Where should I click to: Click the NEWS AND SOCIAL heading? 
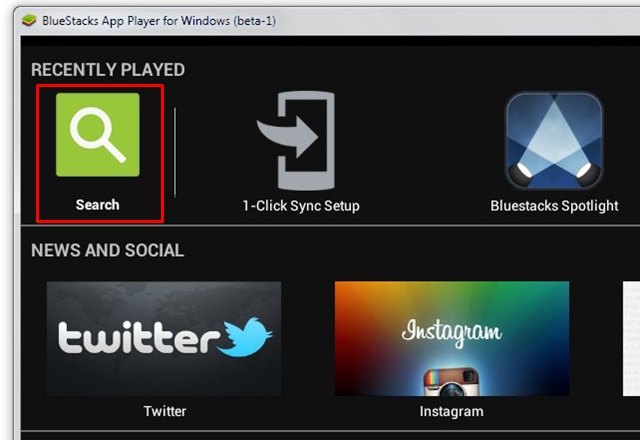coord(107,250)
